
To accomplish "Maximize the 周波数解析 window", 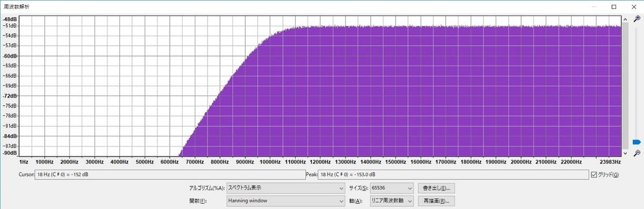I will (614, 6).
